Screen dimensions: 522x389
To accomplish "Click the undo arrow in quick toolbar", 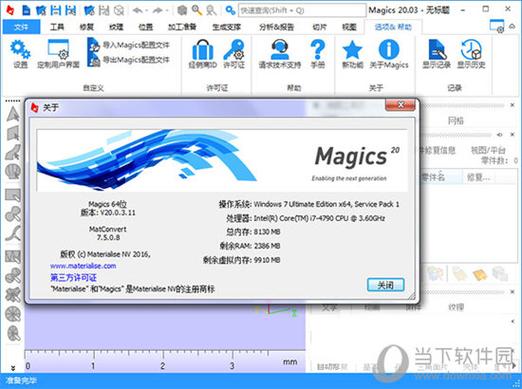I will 137,11.
